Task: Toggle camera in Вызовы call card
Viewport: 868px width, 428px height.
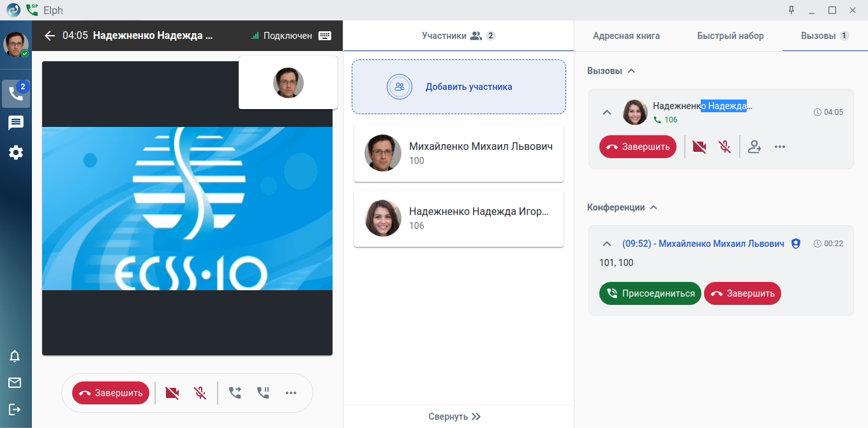Action: [699, 147]
